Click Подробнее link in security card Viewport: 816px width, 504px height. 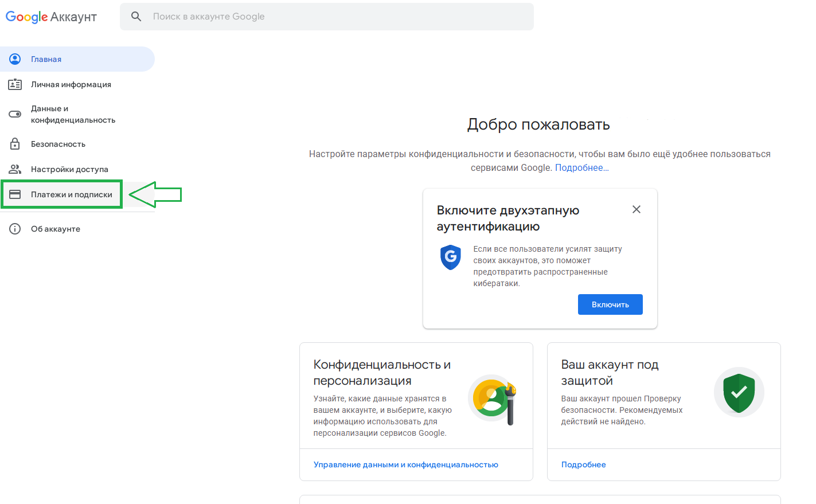(x=584, y=464)
